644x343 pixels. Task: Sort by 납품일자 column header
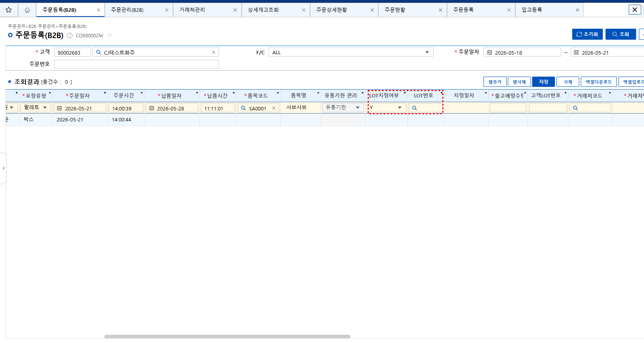click(171, 95)
